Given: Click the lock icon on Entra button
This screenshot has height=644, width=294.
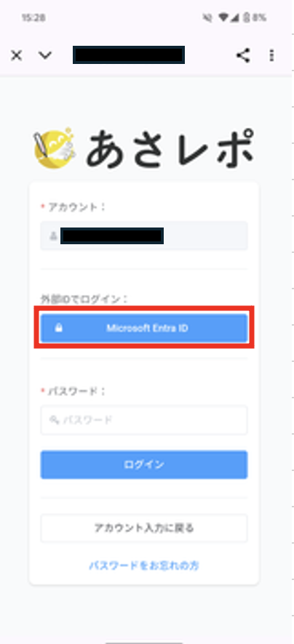Looking at the screenshot, I should click(59, 328).
